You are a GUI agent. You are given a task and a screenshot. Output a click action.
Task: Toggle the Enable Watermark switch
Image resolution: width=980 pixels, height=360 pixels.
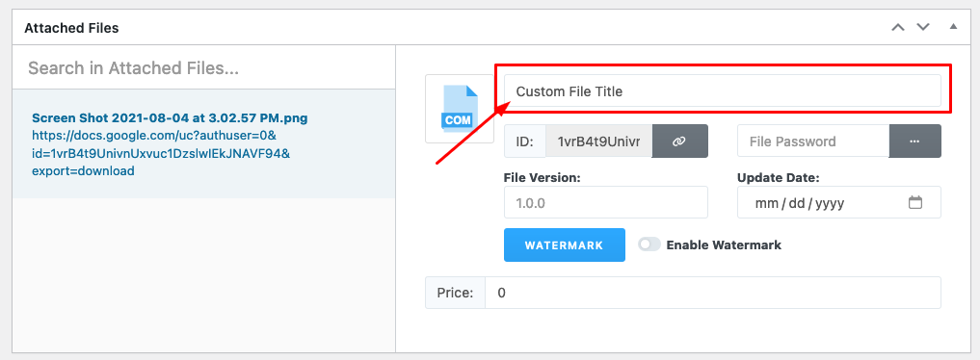point(649,244)
